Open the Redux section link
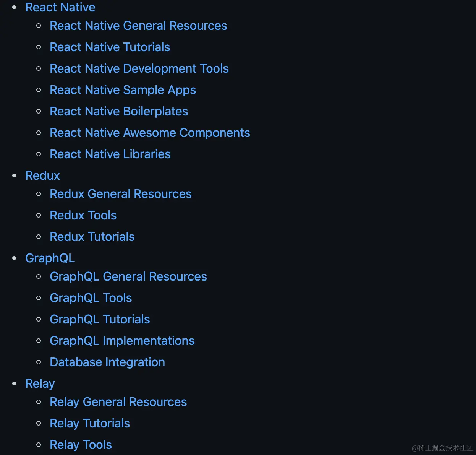The width and height of the screenshot is (476, 455). point(42,175)
